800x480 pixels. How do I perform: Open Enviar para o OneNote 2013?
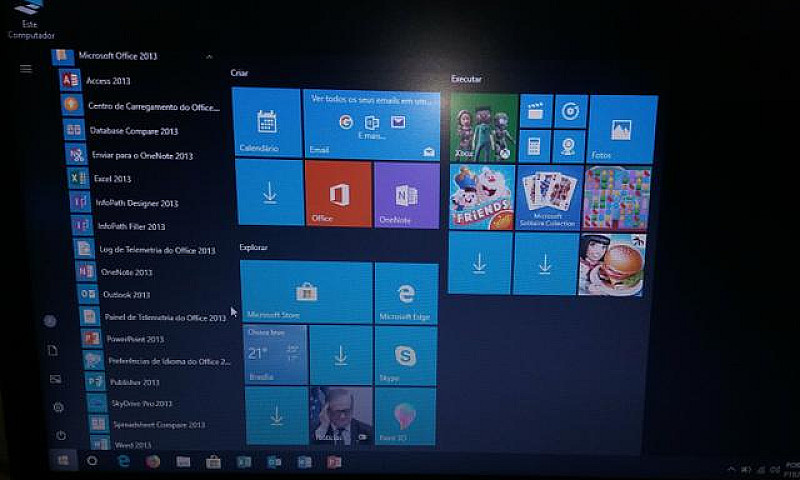pos(142,156)
